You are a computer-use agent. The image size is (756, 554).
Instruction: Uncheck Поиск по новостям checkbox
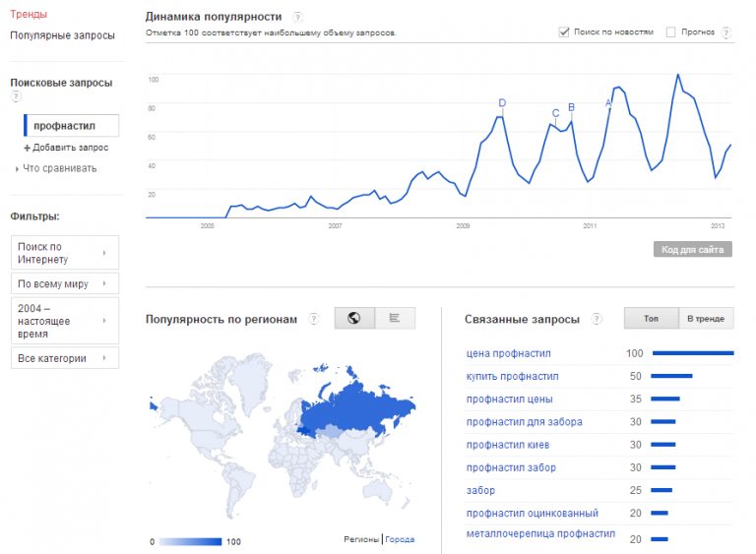[564, 31]
